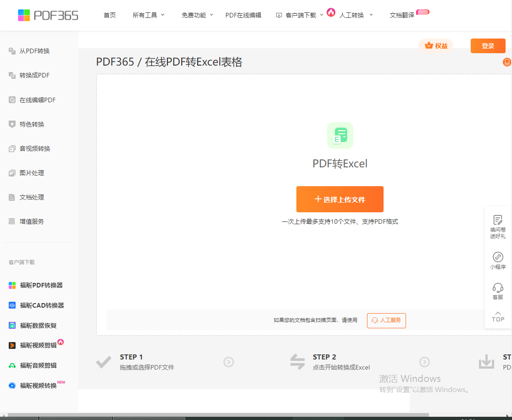Click the orange mobile phone icon
This screenshot has height=420, width=512.
click(x=507, y=62)
